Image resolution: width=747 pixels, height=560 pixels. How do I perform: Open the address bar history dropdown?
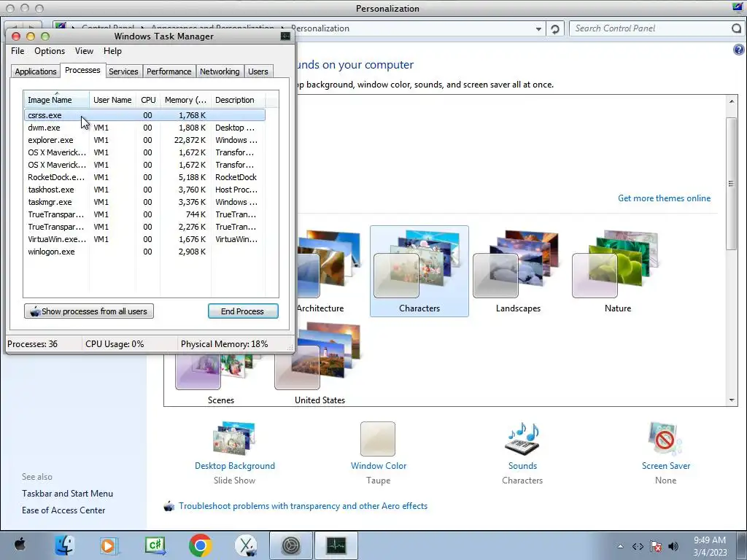click(538, 29)
